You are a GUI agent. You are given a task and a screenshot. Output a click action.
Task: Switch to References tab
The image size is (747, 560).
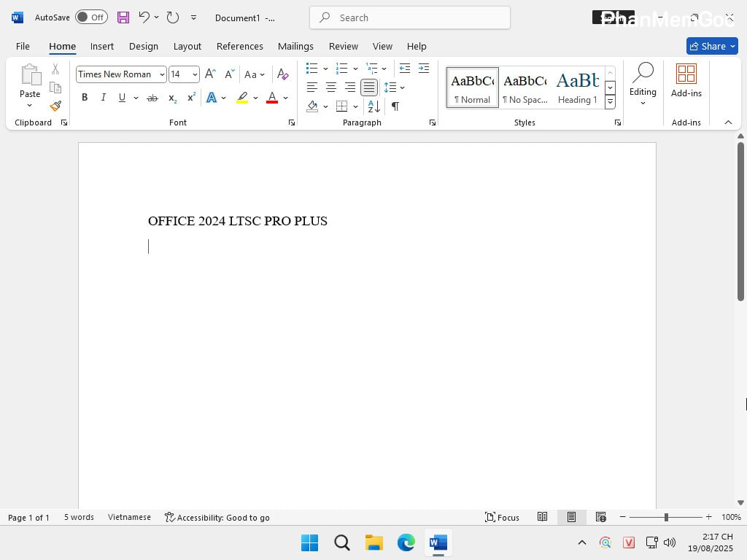(x=239, y=46)
